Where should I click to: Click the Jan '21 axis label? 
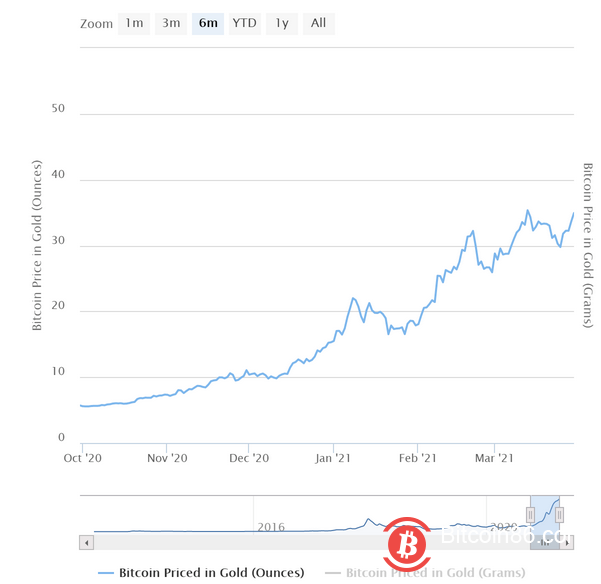point(333,459)
